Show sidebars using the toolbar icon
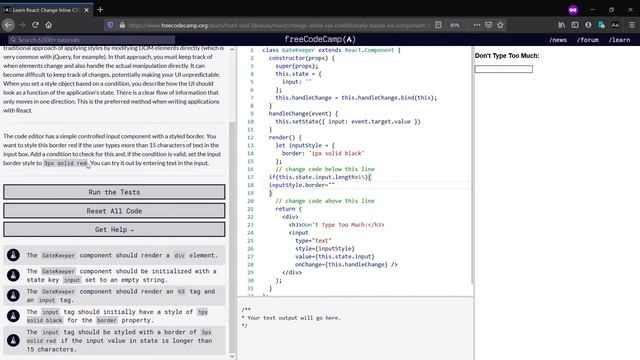 tap(575, 25)
